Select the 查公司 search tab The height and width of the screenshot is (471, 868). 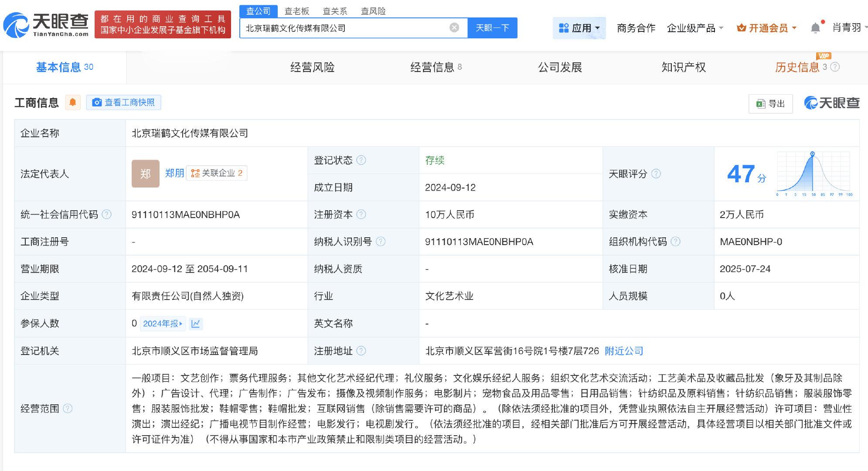click(258, 11)
